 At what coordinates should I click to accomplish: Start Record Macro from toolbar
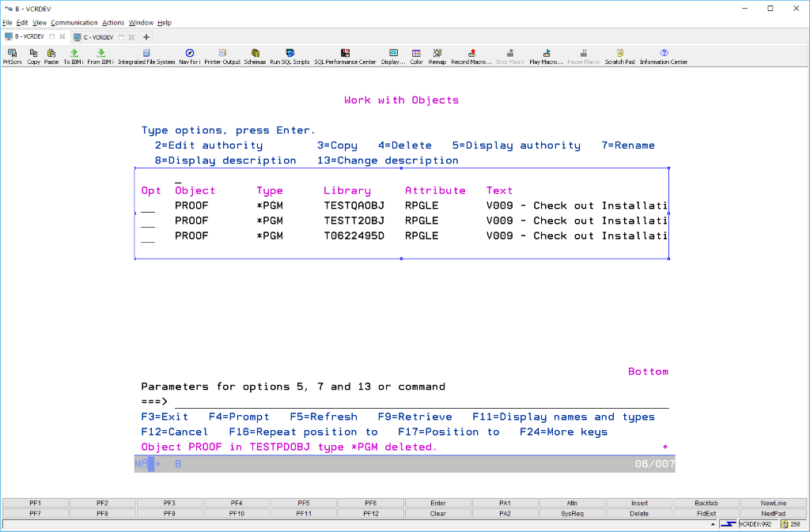pyautogui.click(x=471, y=56)
